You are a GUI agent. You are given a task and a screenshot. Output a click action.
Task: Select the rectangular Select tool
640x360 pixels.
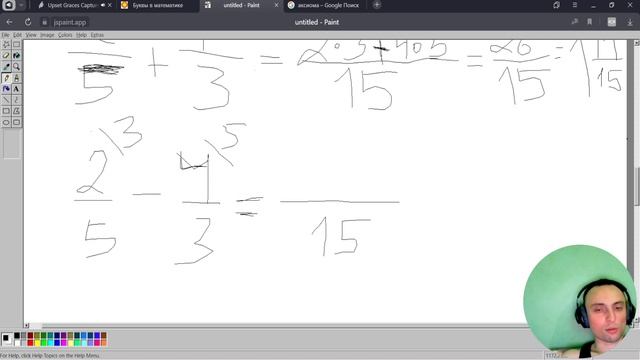click(16, 44)
